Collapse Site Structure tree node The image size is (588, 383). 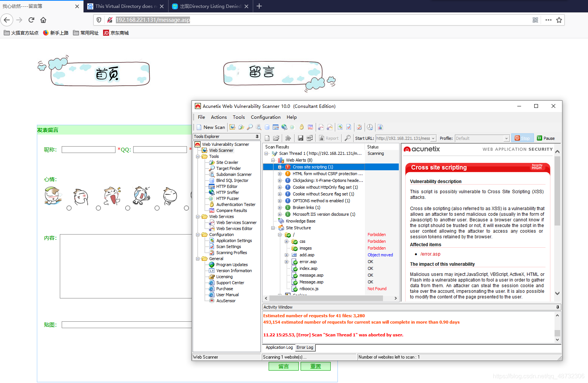point(273,228)
